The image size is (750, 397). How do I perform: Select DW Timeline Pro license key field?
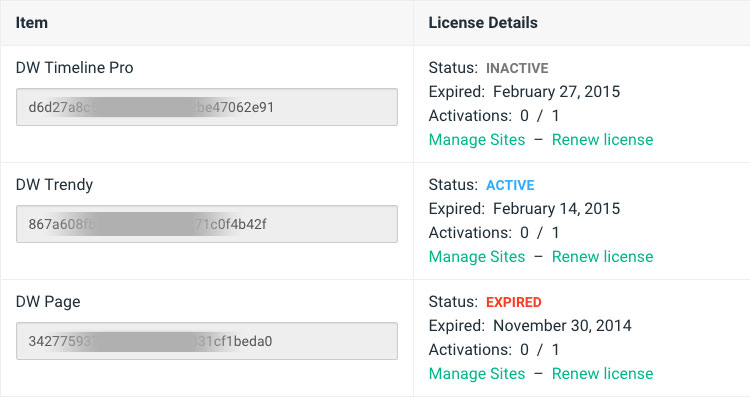[207, 107]
